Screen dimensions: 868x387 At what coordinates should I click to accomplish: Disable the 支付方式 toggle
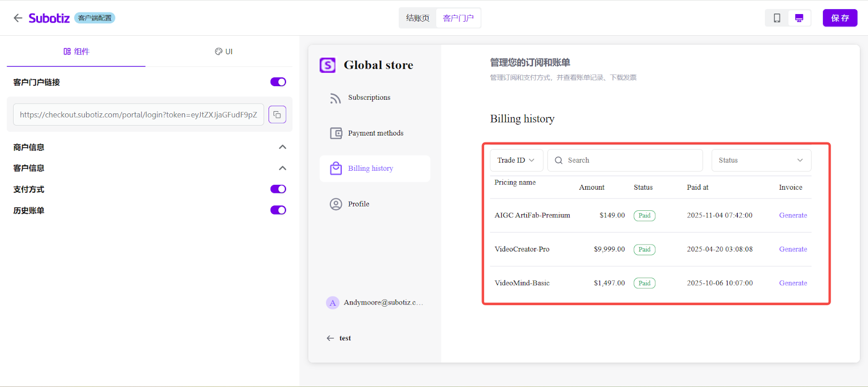[278, 189]
